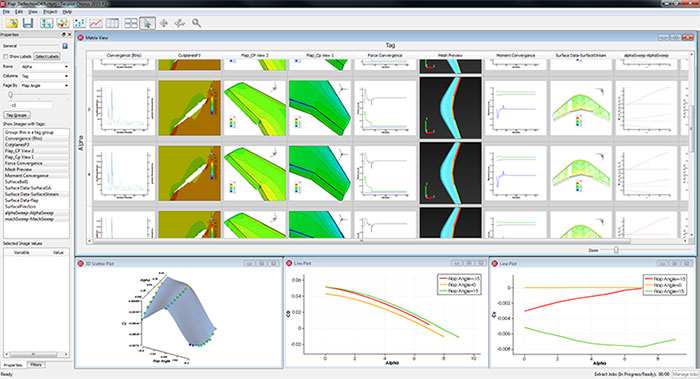Screen dimensions: 700x379
Task: Click the Select Labels button
Action: [x=47, y=57]
